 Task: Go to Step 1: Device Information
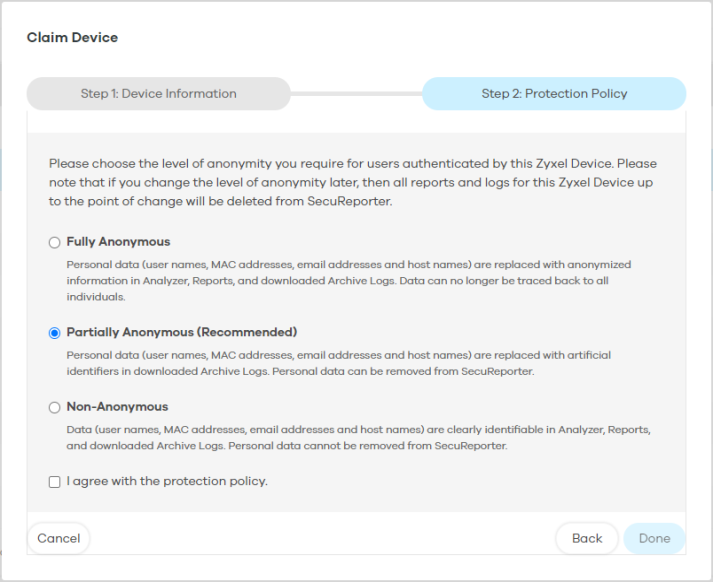coord(159,94)
